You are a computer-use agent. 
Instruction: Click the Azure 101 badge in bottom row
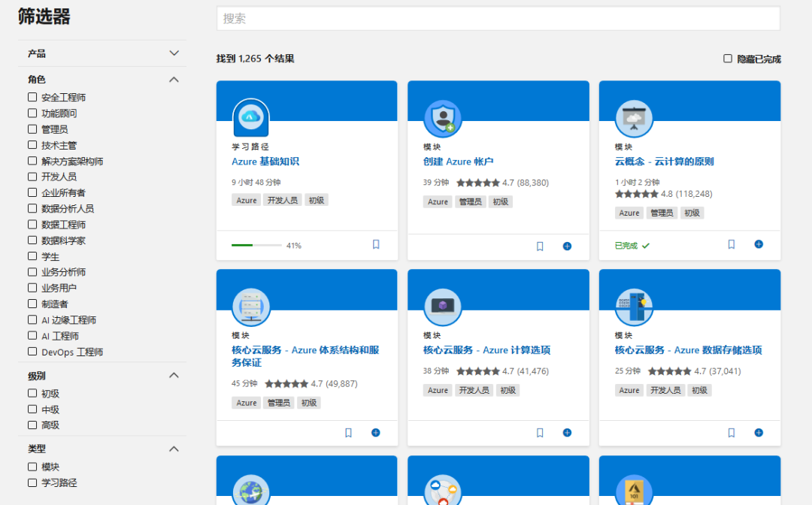[x=634, y=489]
